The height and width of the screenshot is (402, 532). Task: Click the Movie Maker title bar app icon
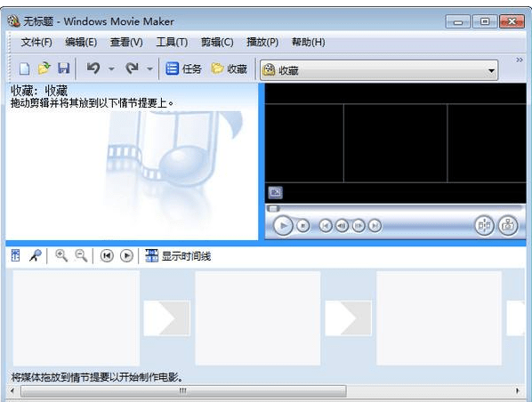point(14,21)
